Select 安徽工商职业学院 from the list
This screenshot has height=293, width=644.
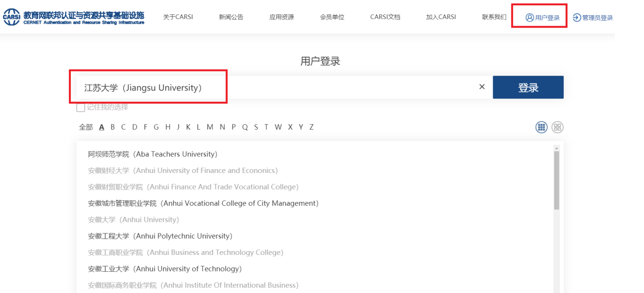[x=185, y=253]
